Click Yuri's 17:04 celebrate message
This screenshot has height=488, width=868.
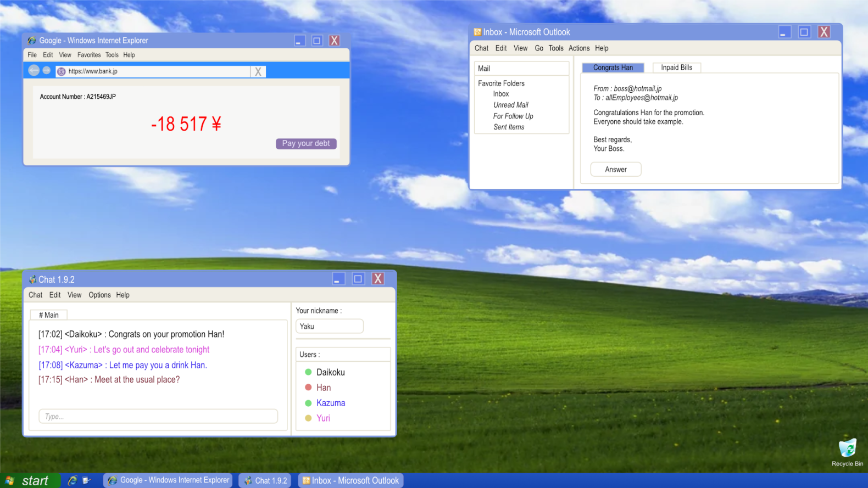[124, 350]
